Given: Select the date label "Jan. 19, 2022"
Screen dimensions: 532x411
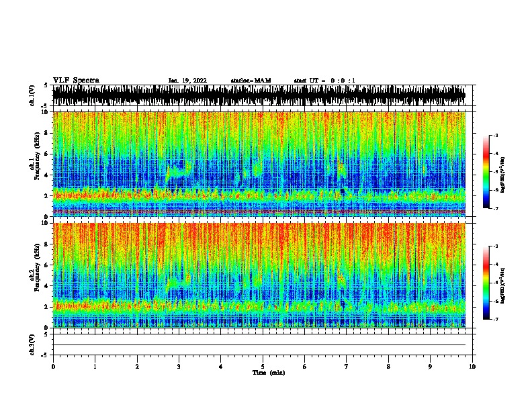Looking at the screenshot, I should [187, 81].
